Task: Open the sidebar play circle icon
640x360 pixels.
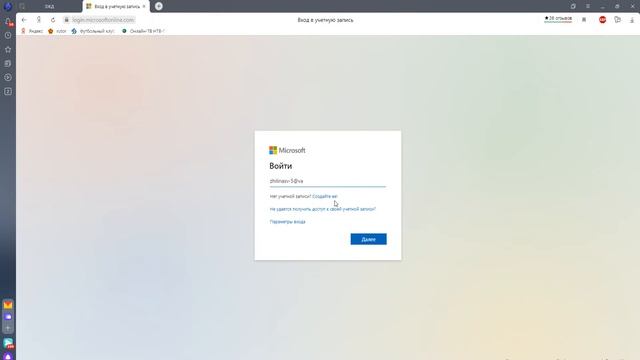Action: click(8, 78)
